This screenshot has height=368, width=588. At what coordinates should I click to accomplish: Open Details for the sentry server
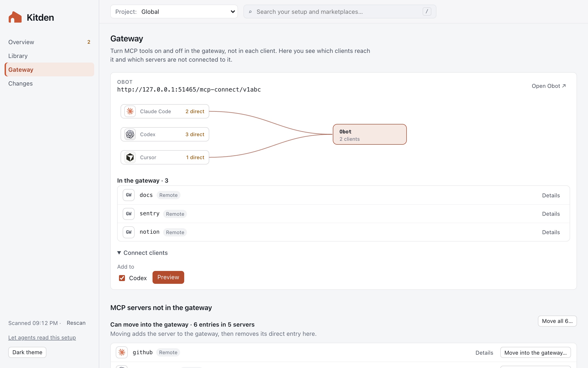[551, 214]
